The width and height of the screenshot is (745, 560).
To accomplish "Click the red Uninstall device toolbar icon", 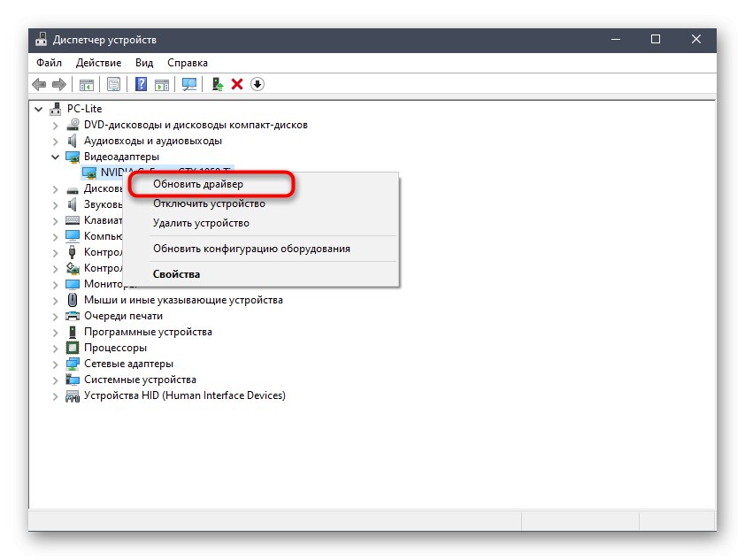I will point(235,83).
